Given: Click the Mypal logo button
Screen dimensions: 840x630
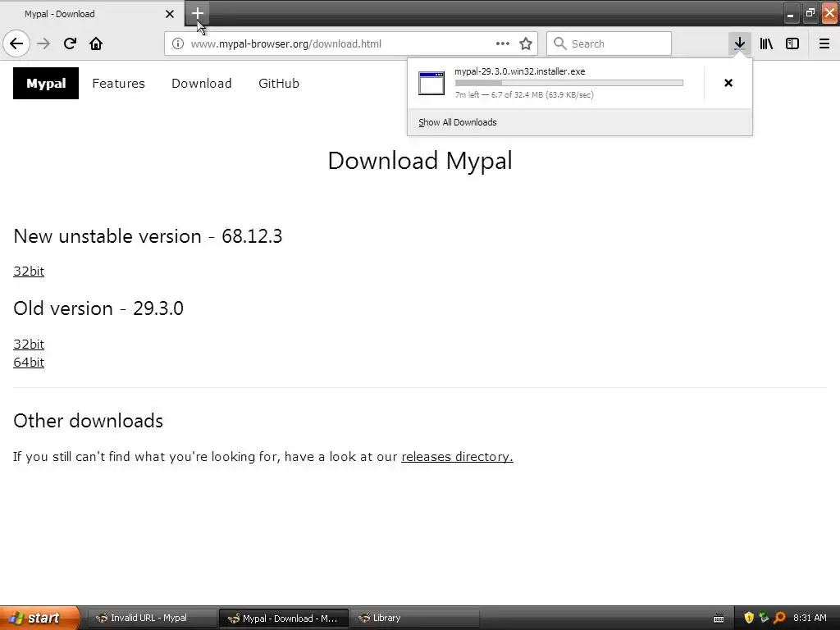Looking at the screenshot, I should (x=46, y=83).
